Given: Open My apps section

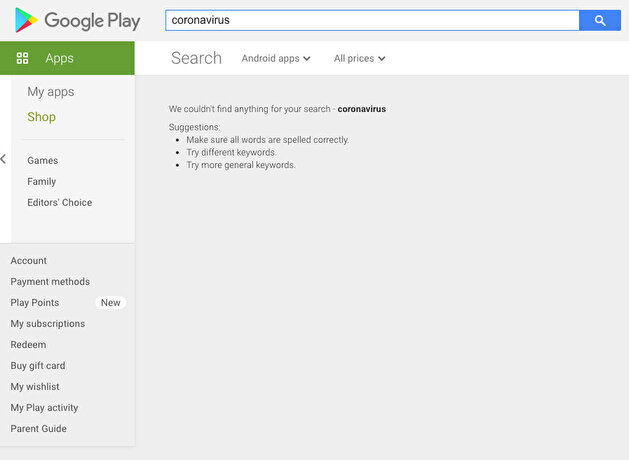Looking at the screenshot, I should click(51, 92).
